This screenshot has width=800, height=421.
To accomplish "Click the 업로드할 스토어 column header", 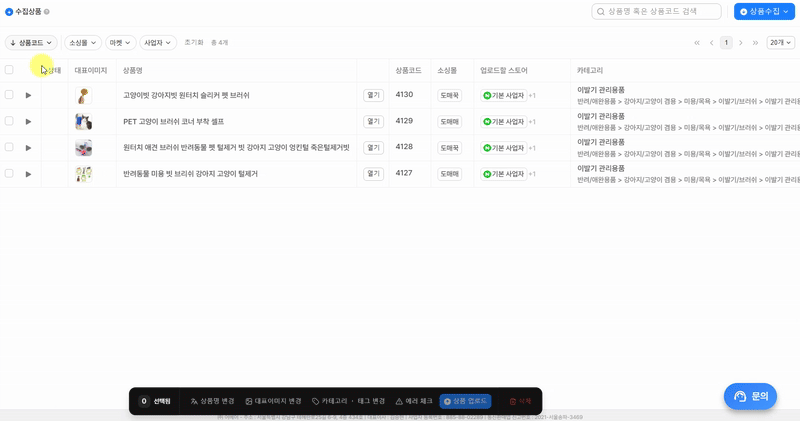I will (x=504, y=70).
